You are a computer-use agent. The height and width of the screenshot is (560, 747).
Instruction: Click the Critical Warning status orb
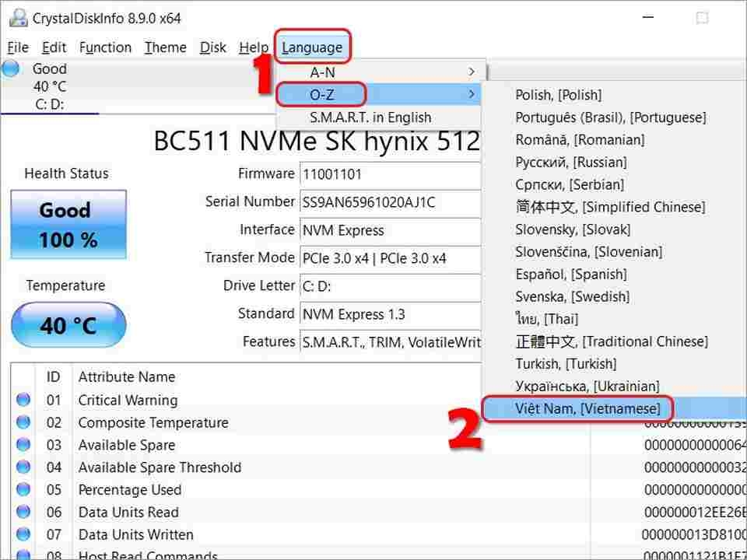pyautogui.click(x=23, y=400)
